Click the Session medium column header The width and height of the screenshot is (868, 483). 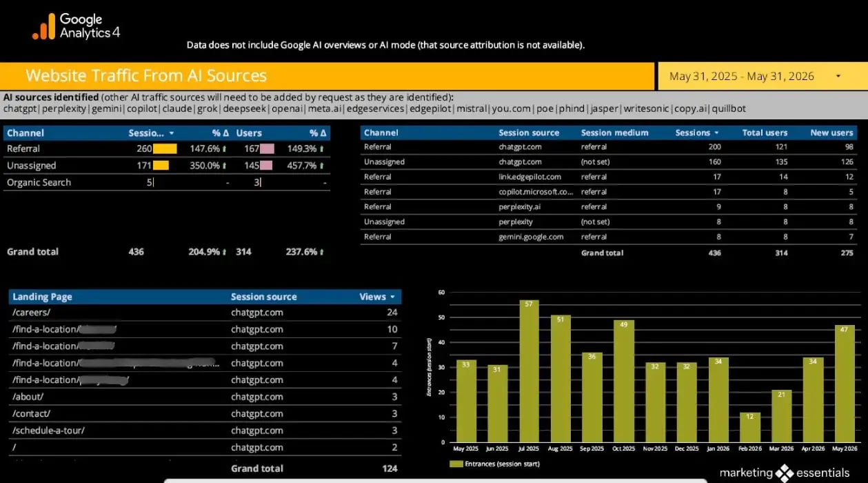[614, 132]
